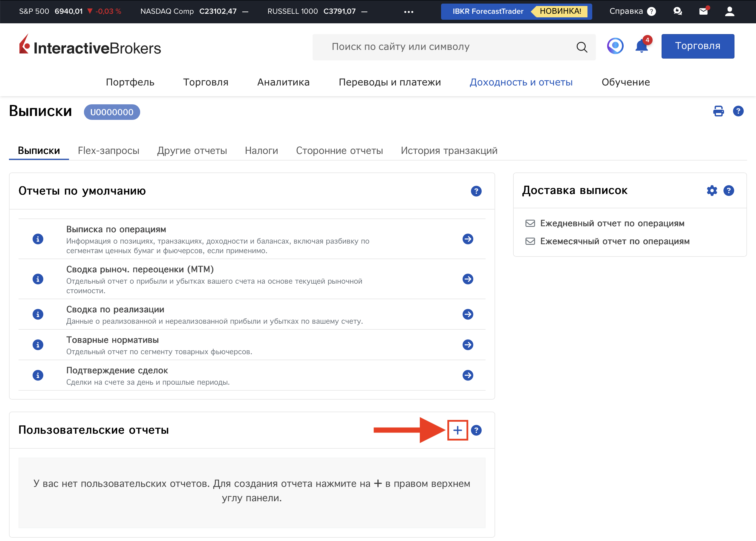
Task: Open the Портфель navigation menu
Action: coord(130,82)
